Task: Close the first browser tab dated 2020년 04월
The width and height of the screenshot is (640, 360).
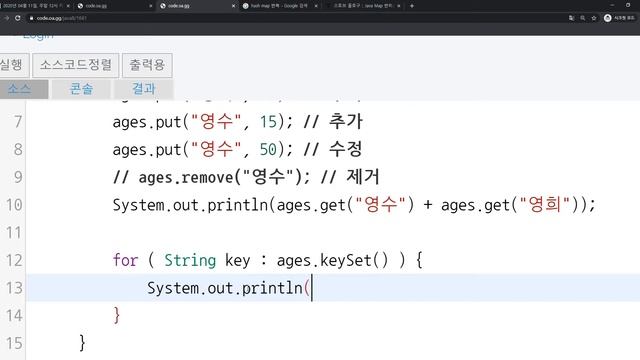Action: click(68, 6)
